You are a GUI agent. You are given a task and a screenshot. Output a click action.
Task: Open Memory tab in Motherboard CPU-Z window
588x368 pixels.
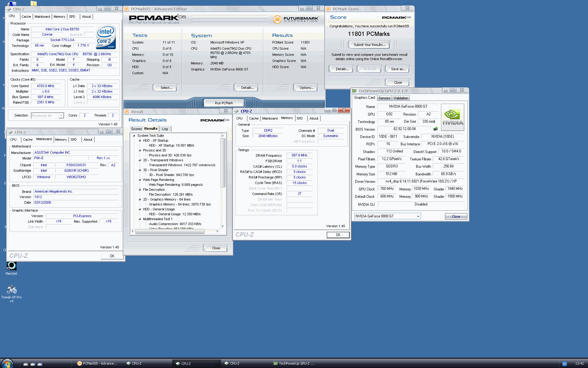click(x=61, y=140)
